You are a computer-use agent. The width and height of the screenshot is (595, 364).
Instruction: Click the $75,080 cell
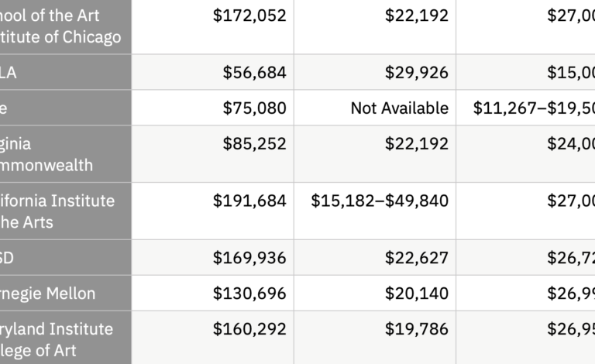212,108
